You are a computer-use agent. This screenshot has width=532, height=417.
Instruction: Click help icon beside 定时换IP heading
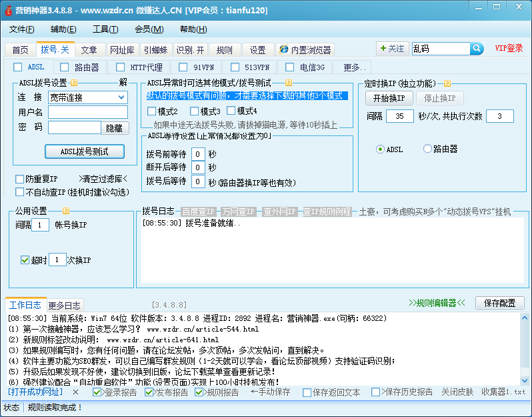(x=447, y=83)
